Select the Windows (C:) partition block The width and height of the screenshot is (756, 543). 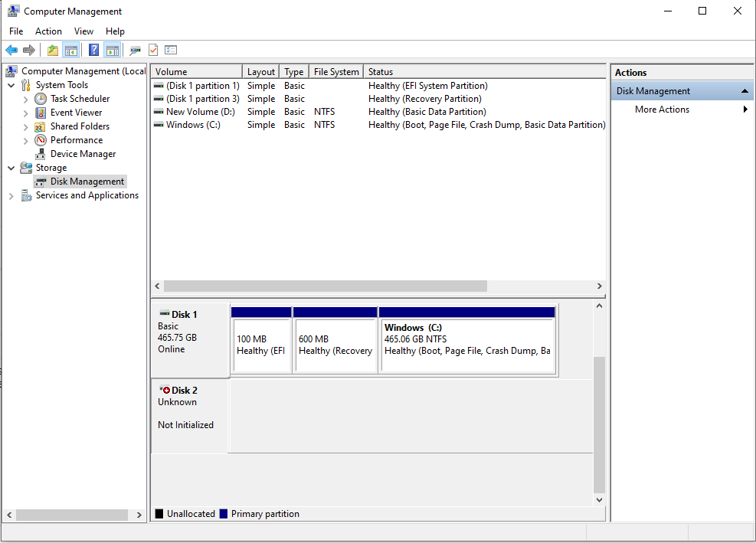(x=466, y=345)
